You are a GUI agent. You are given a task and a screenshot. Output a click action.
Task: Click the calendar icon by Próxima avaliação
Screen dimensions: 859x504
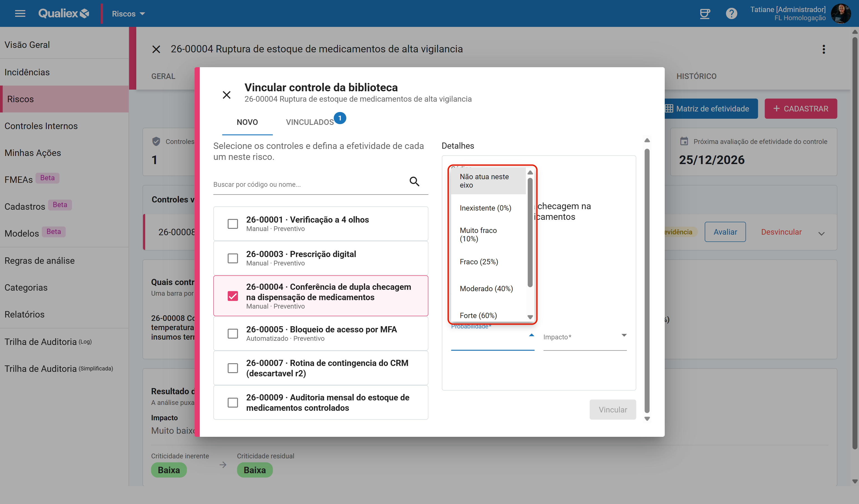tap(684, 141)
